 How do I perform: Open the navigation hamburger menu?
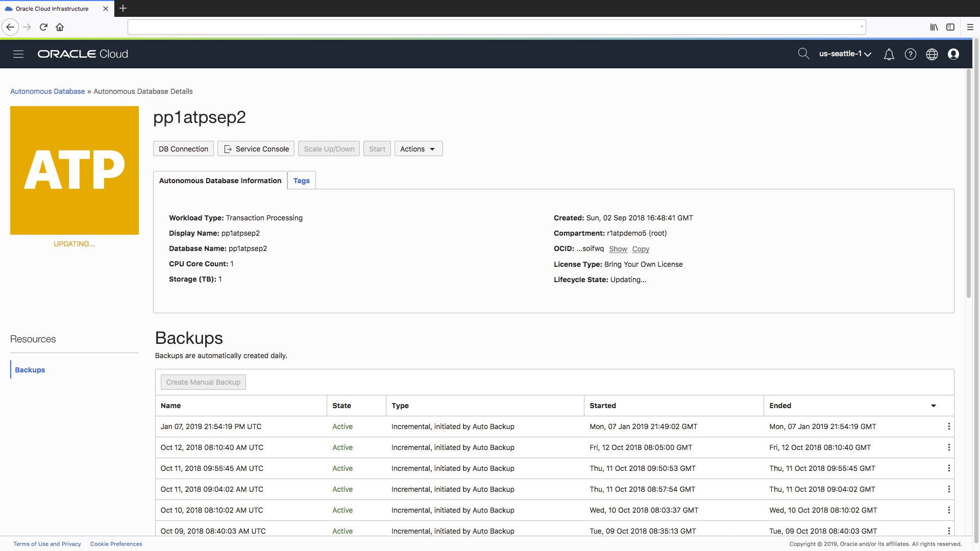(18, 54)
